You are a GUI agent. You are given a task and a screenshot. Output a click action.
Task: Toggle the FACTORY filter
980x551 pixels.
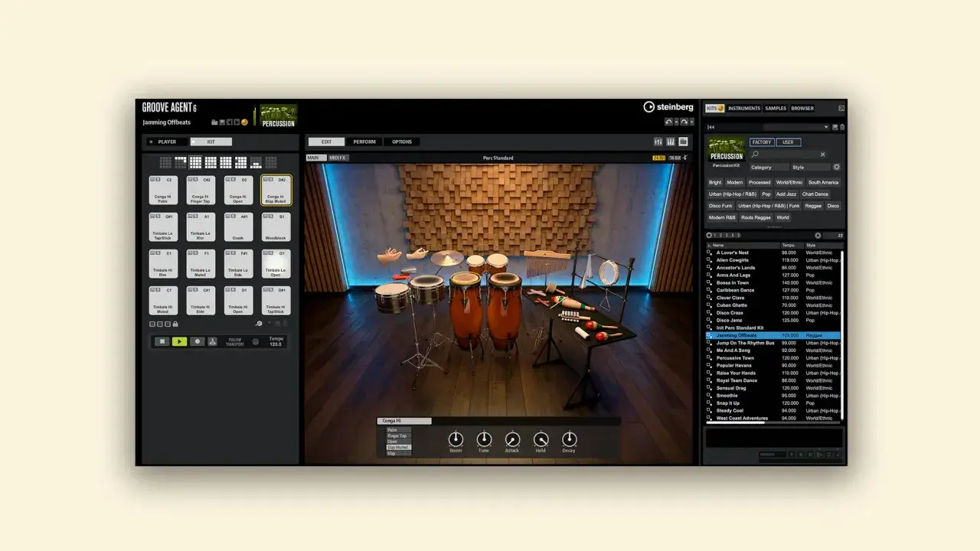click(762, 142)
